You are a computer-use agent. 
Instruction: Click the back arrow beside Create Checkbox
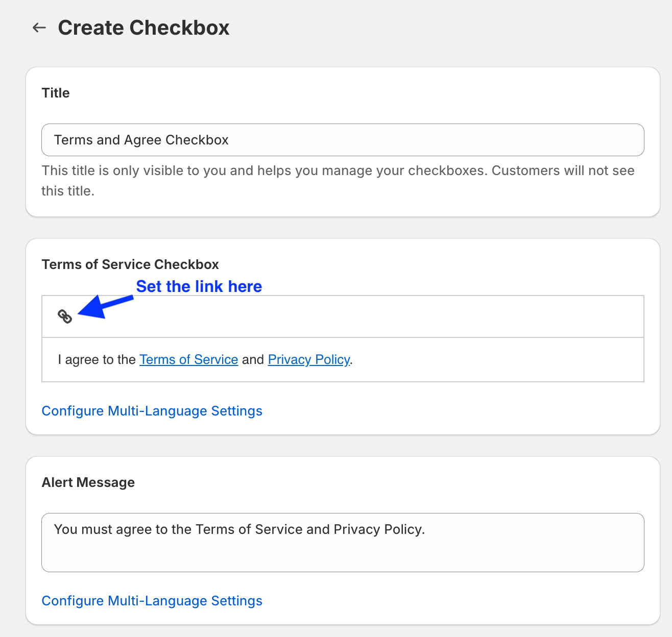click(x=39, y=28)
